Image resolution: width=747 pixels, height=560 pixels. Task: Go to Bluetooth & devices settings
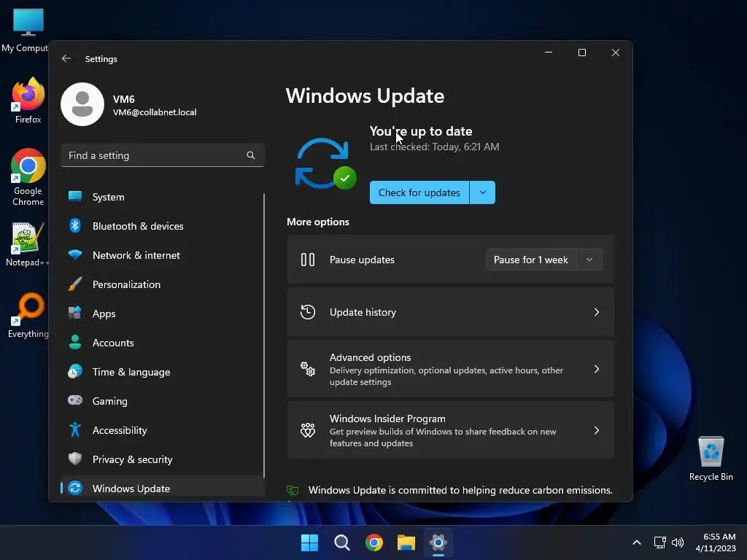tap(163, 226)
